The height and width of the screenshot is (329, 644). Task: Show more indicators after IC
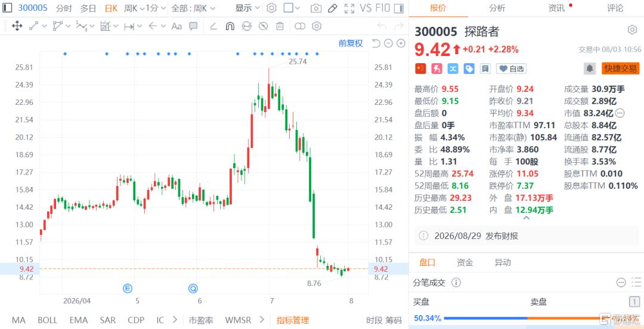[x=175, y=319]
